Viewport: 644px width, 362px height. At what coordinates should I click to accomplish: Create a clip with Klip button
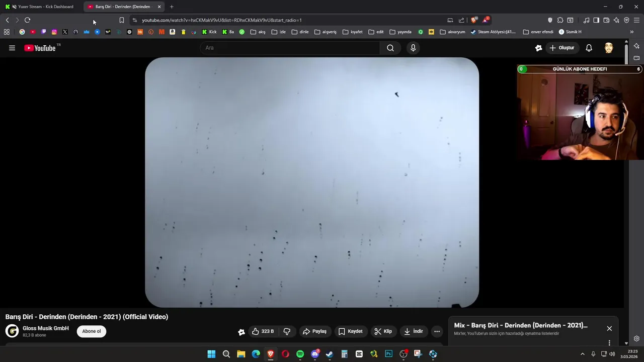point(383,331)
